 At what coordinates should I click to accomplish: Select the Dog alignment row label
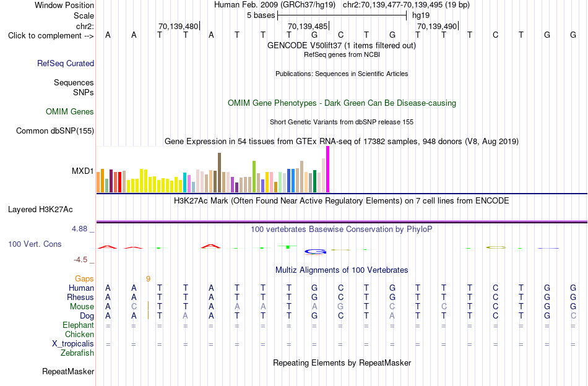(x=87, y=316)
